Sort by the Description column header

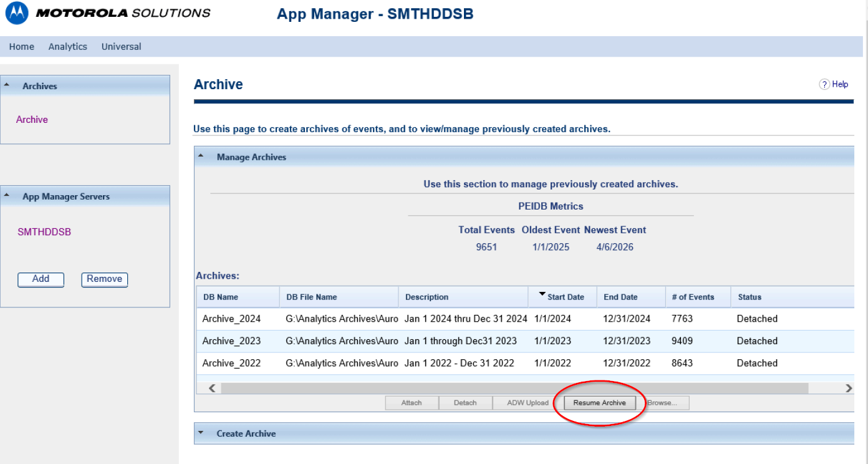pyautogui.click(x=463, y=297)
